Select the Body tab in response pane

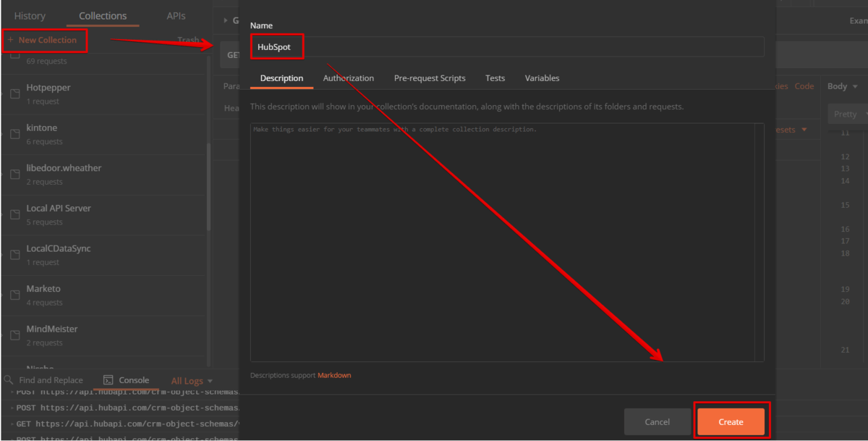tap(837, 86)
